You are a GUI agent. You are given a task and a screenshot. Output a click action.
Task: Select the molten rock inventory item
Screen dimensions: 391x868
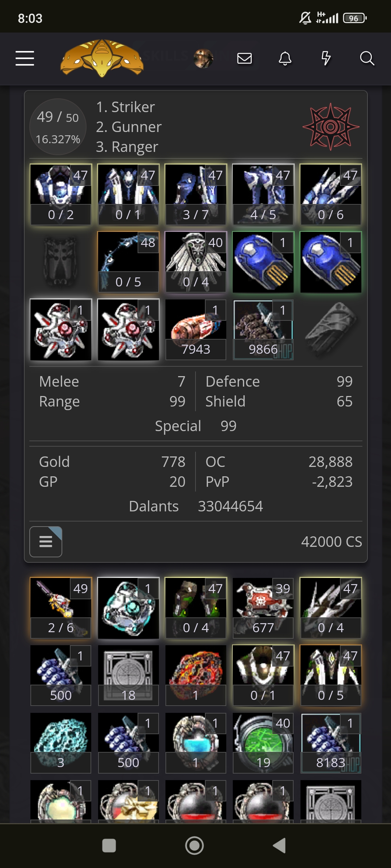pos(196,675)
